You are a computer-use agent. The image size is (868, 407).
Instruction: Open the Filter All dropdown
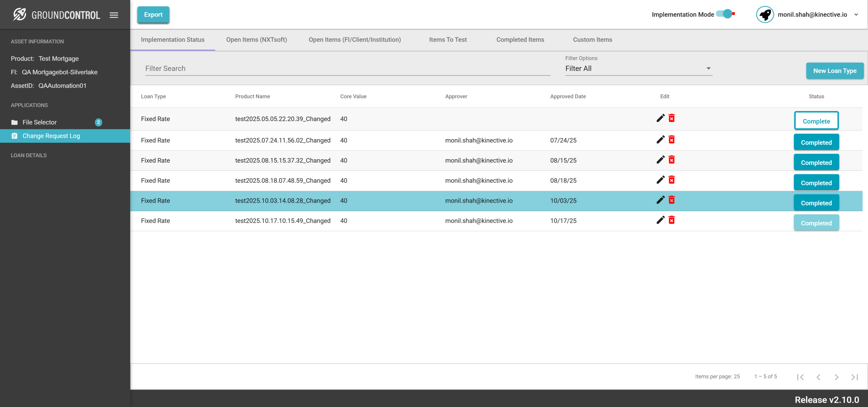pyautogui.click(x=638, y=68)
